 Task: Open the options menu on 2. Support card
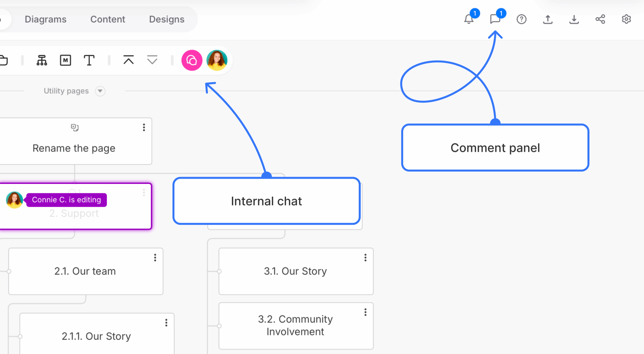click(x=144, y=192)
